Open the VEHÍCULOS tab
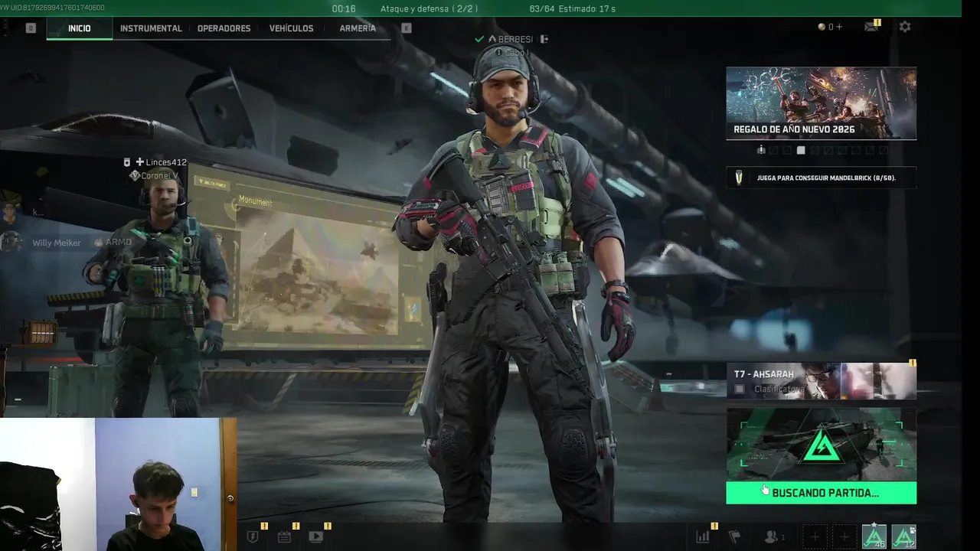Image resolution: width=980 pixels, height=551 pixels. point(291,28)
